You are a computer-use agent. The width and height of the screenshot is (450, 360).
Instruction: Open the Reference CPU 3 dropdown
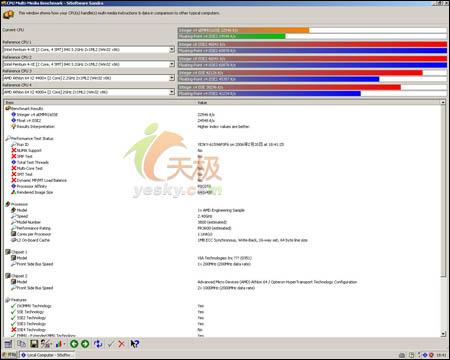coord(172,78)
